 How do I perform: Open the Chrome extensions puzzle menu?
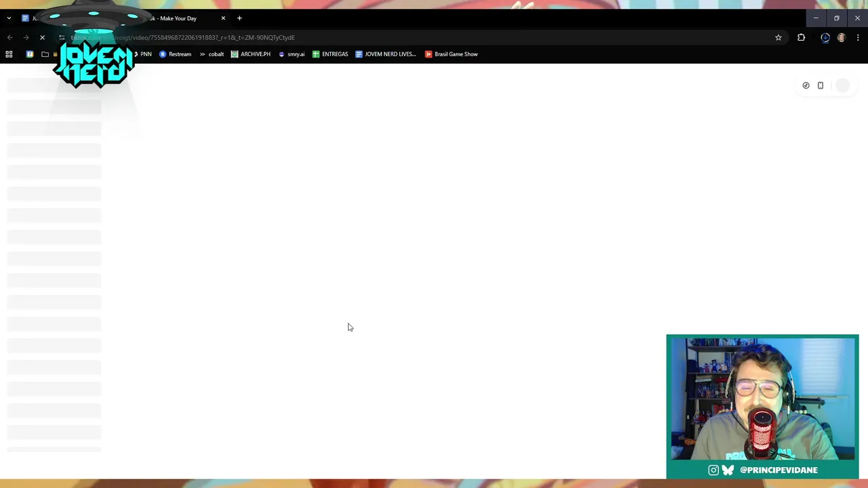click(801, 38)
